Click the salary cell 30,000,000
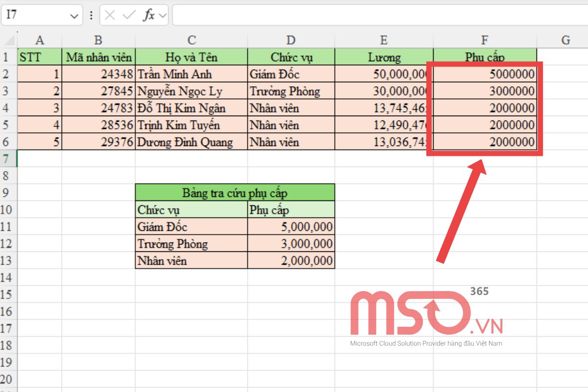Viewport: 588px width, 392px height. 384,91
